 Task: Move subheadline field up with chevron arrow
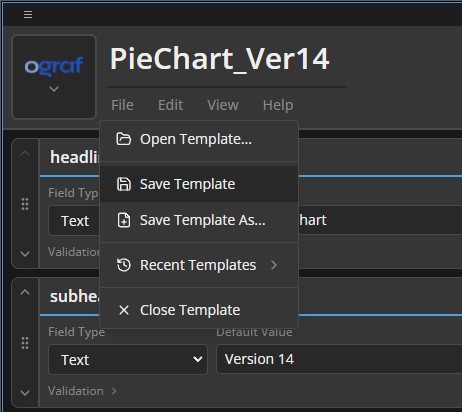click(25, 292)
